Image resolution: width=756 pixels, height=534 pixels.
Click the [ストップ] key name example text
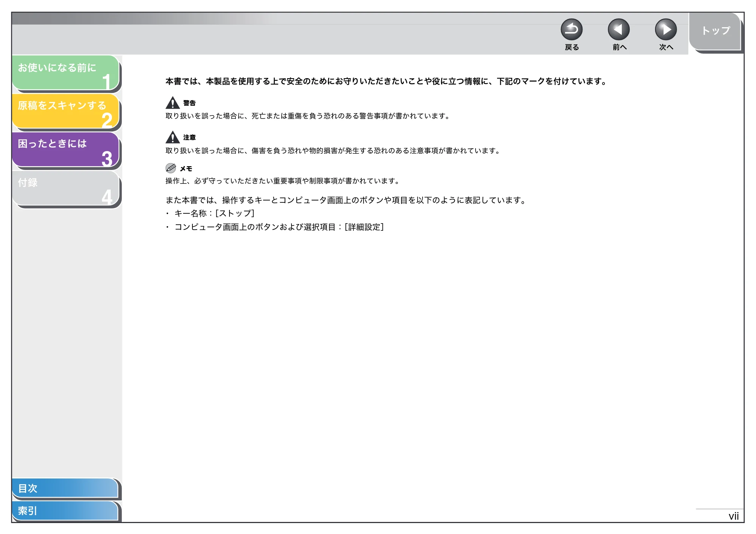point(235,213)
